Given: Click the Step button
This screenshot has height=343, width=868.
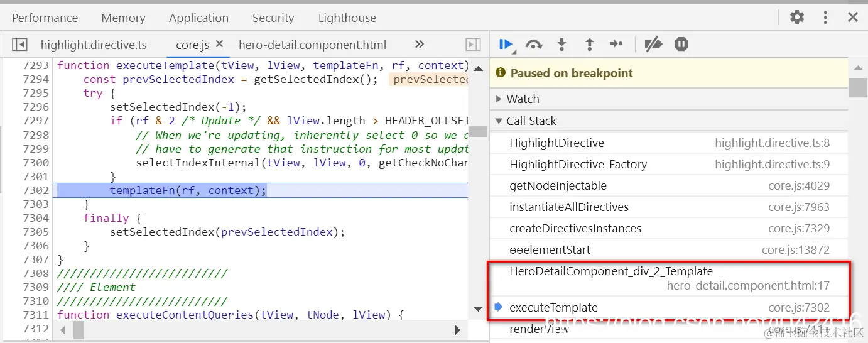Looking at the screenshot, I should coord(616,44).
